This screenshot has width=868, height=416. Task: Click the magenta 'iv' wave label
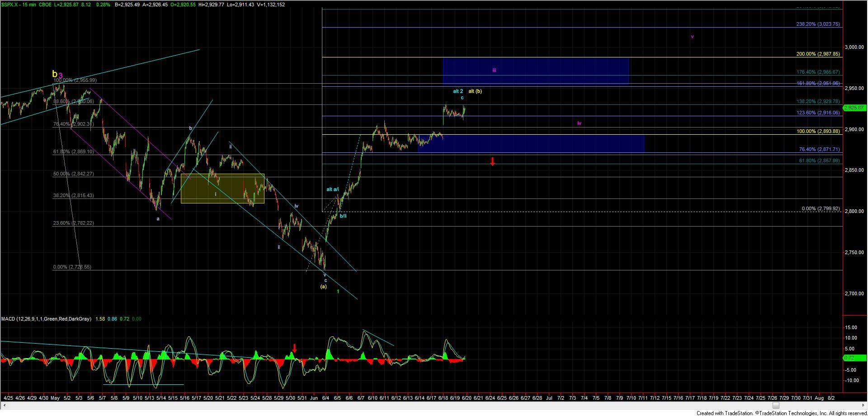579,123
